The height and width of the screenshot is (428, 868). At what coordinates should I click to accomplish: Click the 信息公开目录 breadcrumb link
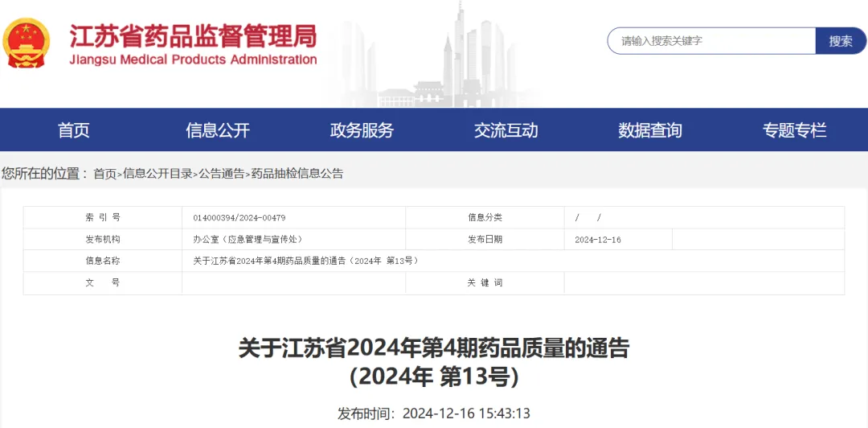[158, 174]
